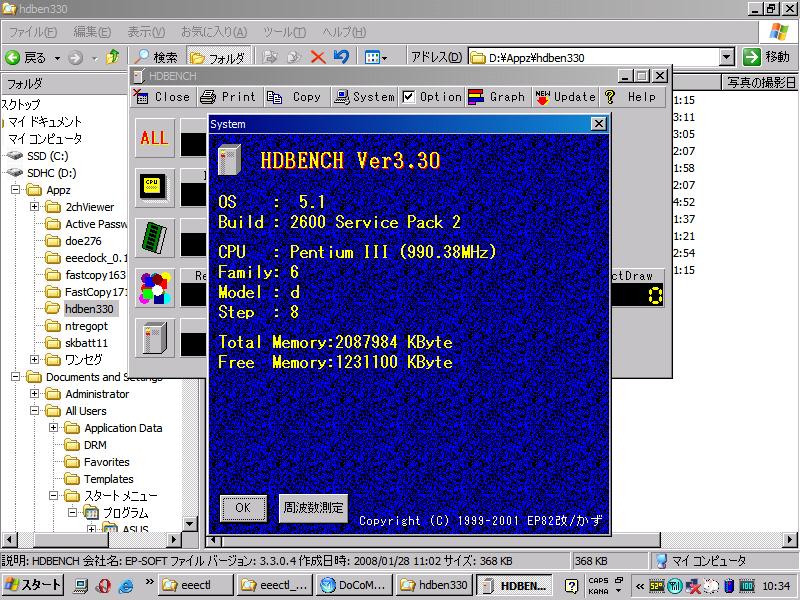Open the 編集 menu in Explorer

click(x=92, y=32)
